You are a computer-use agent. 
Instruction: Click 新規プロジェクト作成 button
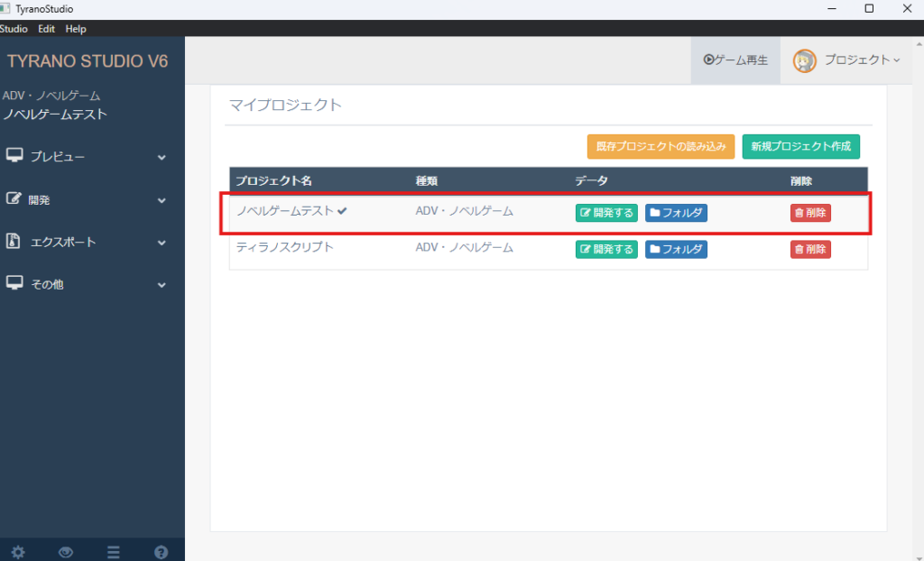click(x=800, y=146)
